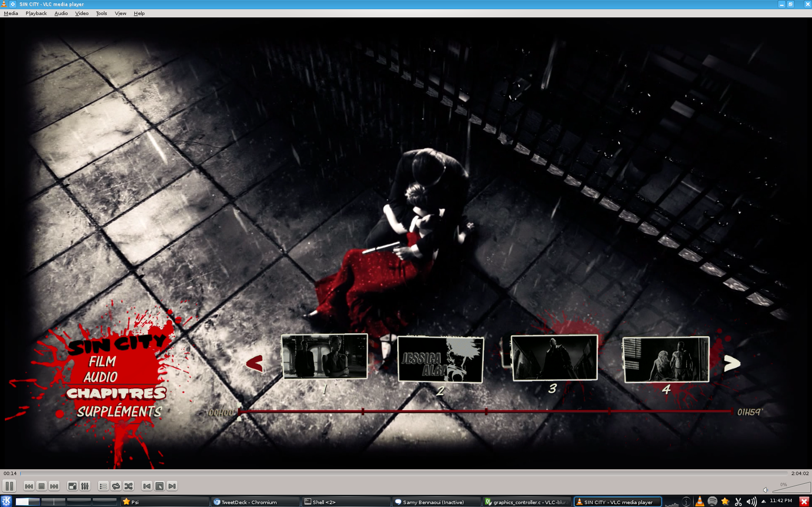Open VLC window menu icon in titlebar

[4, 4]
